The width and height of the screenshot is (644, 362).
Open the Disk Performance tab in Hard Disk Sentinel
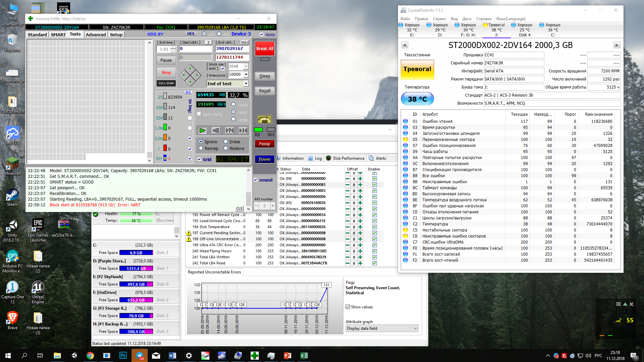[345, 158]
